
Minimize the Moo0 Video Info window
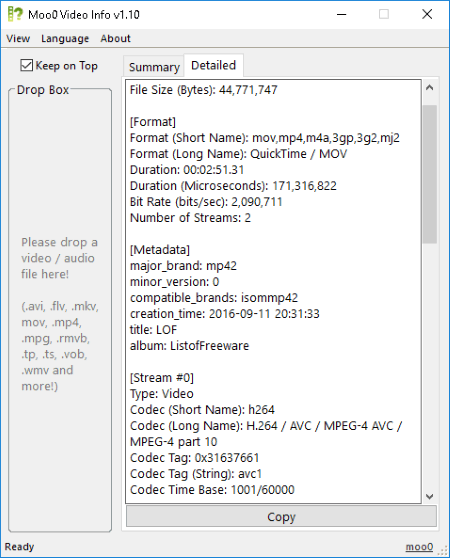pos(342,15)
